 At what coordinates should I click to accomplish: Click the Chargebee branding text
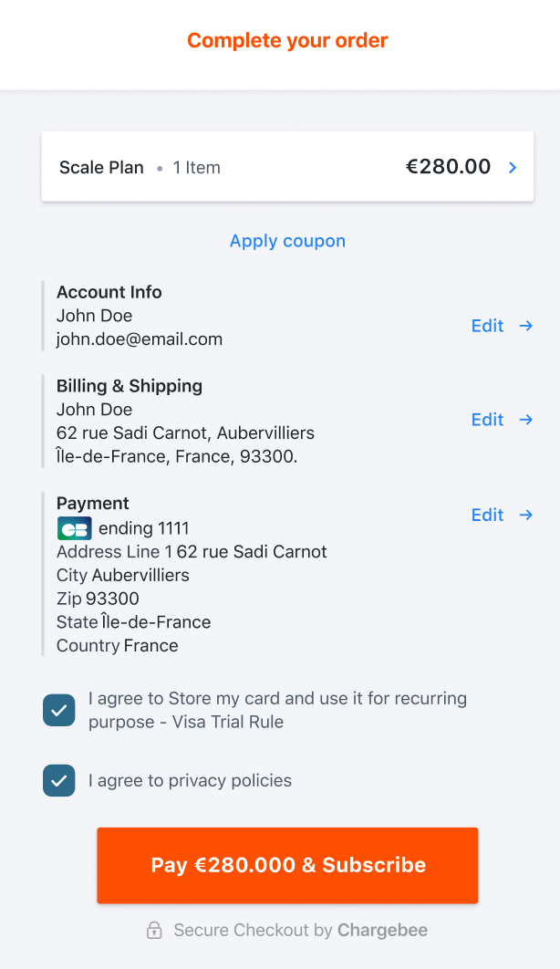(382, 931)
